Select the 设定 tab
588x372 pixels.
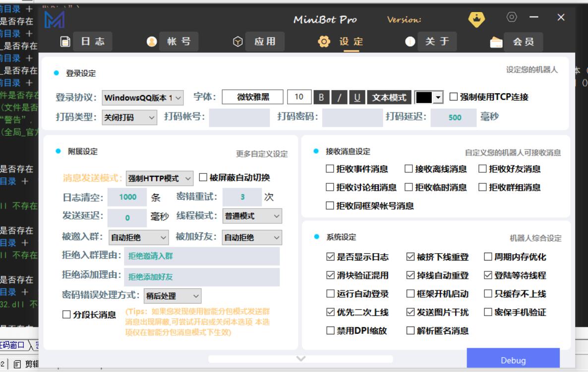352,41
